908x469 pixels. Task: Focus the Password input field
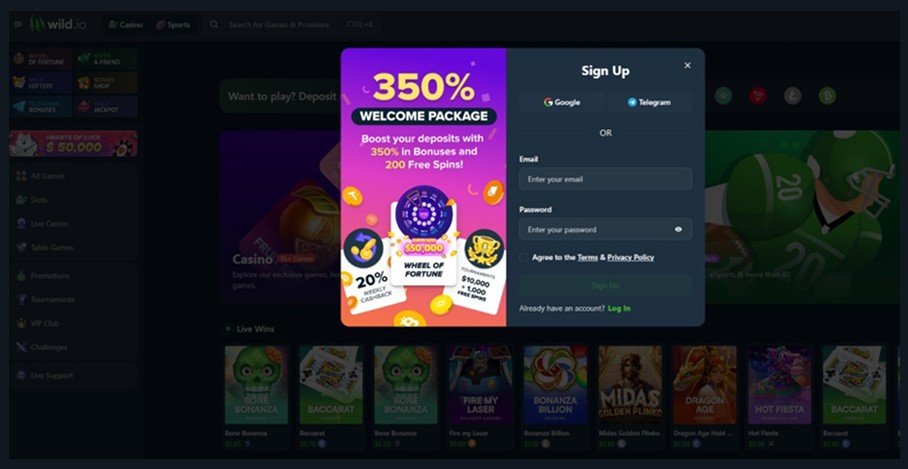click(x=605, y=229)
